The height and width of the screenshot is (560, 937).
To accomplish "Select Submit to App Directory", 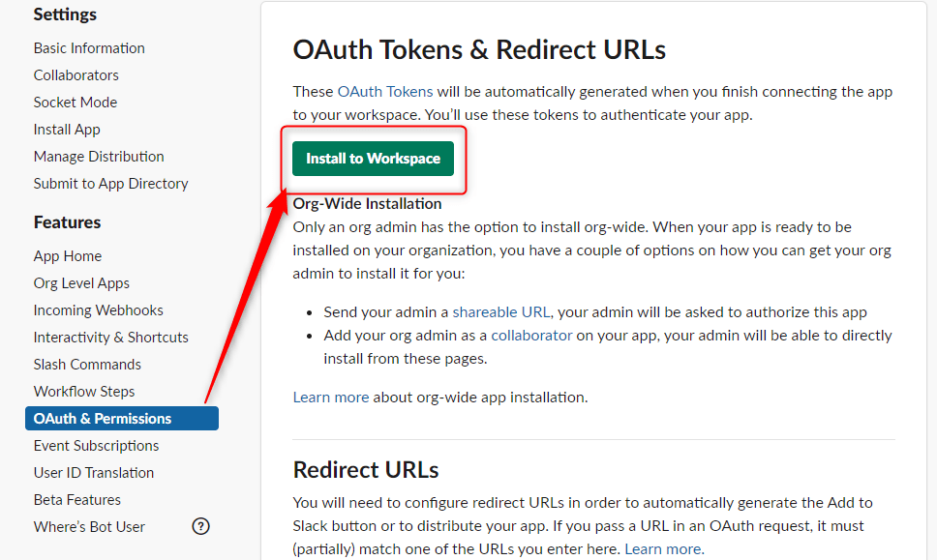I will click(110, 184).
